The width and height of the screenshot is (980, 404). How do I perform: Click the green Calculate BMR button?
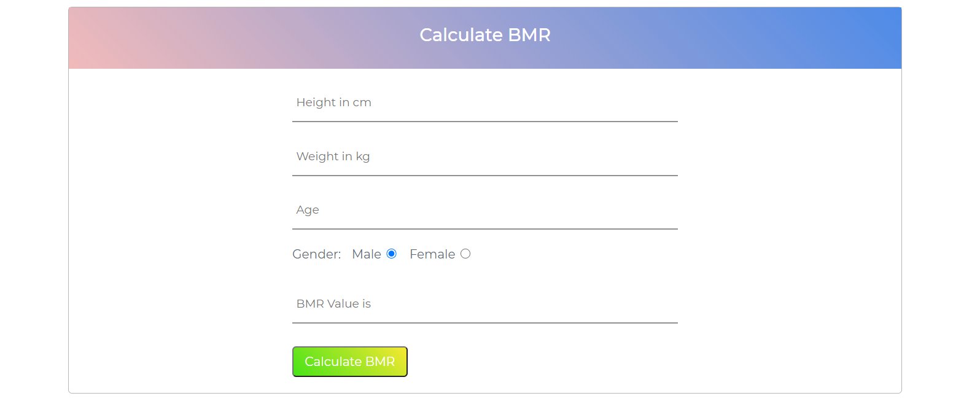(350, 362)
